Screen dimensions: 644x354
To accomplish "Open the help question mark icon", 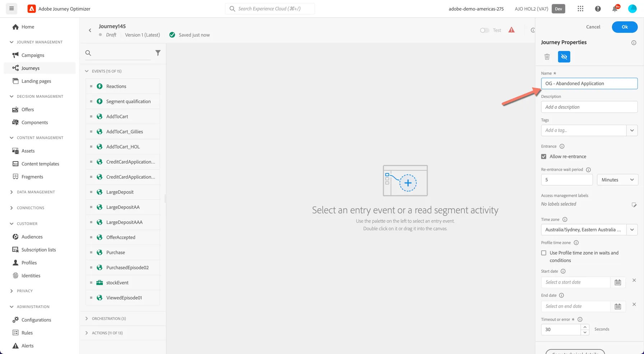I will (x=598, y=9).
